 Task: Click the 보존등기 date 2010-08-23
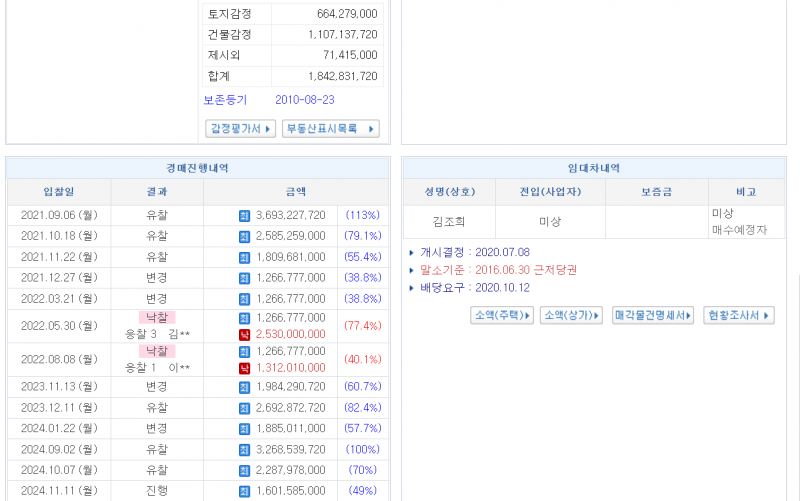pyautogui.click(x=305, y=100)
